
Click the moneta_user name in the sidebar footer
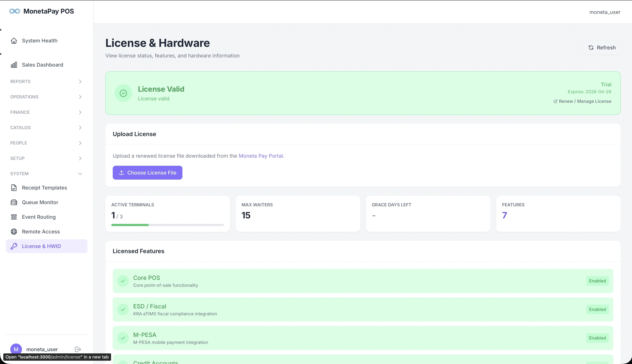pos(42,349)
